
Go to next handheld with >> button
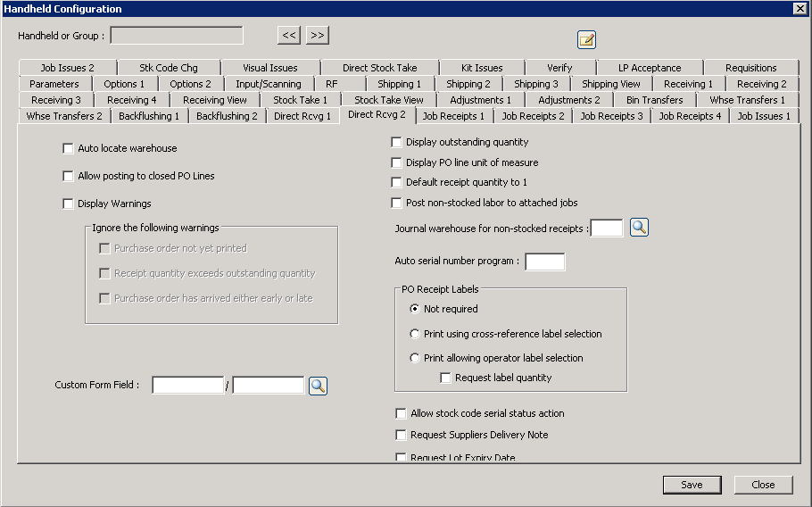pos(318,35)
